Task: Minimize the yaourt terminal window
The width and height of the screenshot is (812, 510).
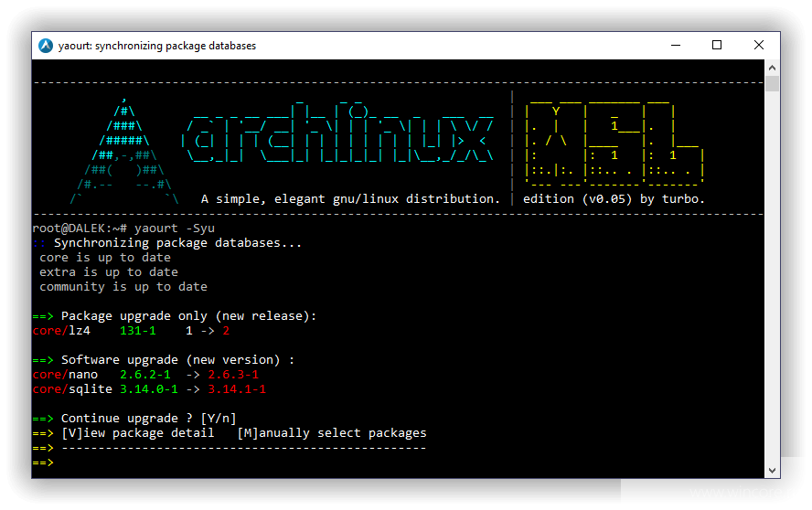Action: point(675,46)
